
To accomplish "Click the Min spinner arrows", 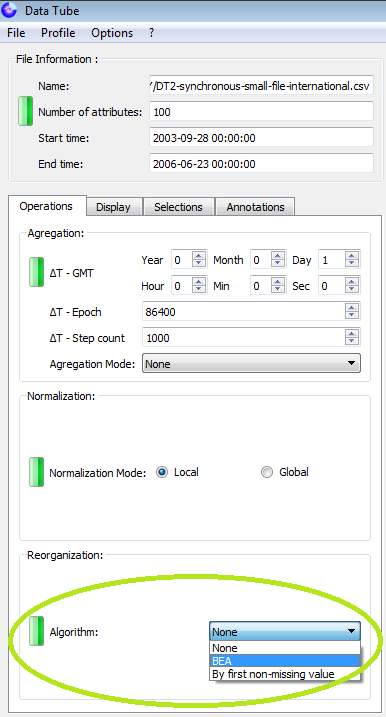I will (x=278, y=286).
